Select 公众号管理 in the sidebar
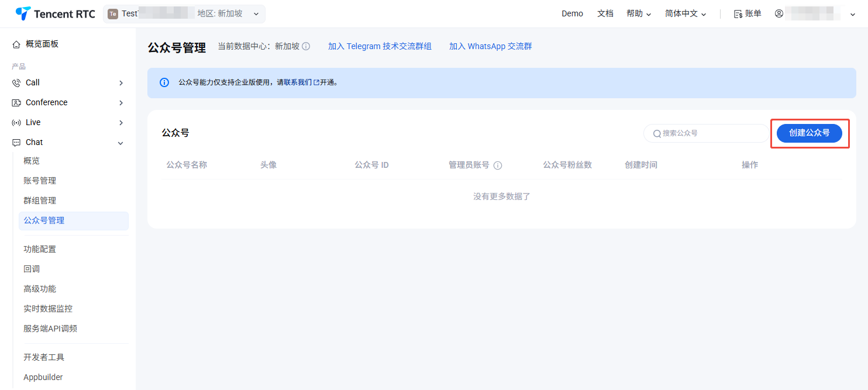Image resolution: width=868 pixels, height=390 pixels. tap(74, 220)
